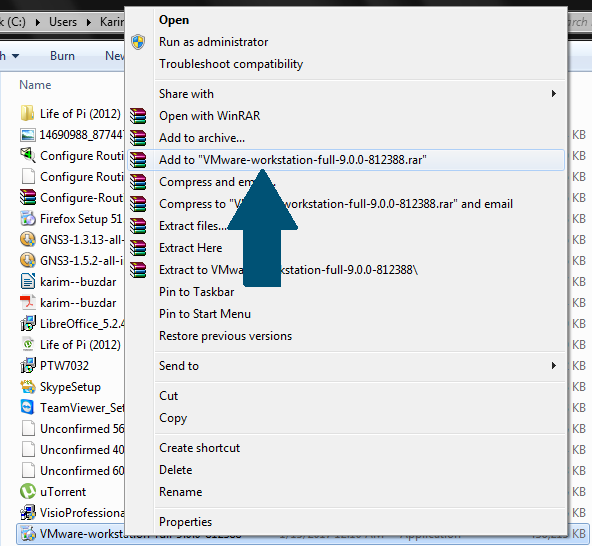Open the breadcrumb arrow after Users
This screenshot has height=546, width=592.
(x=89, y=22)
